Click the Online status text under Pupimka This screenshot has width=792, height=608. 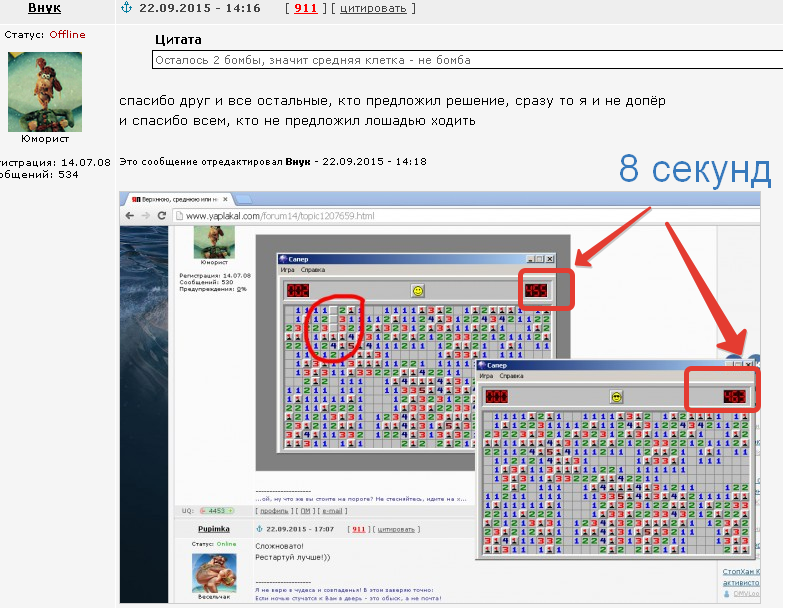226,544
